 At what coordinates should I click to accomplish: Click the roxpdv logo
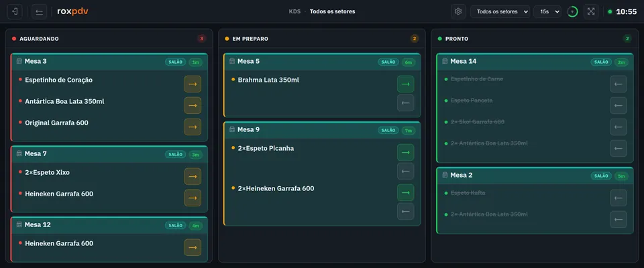72,11
